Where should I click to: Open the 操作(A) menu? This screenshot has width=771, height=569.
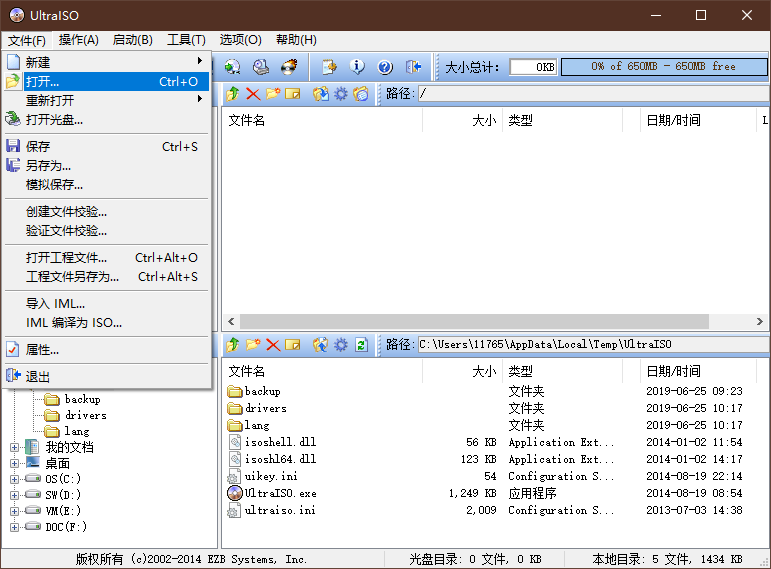79,40
